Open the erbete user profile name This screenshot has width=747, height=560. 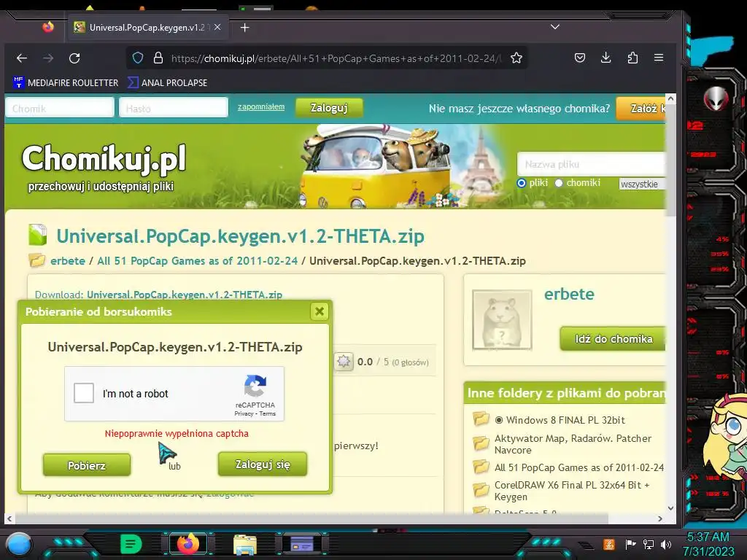click(x=569, y=295)
